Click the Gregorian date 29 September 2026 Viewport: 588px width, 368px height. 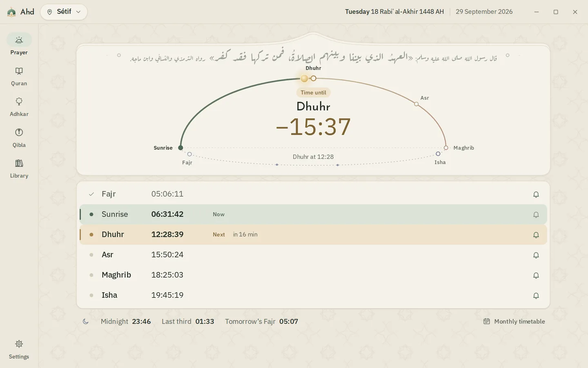click(x=484, y=11)
